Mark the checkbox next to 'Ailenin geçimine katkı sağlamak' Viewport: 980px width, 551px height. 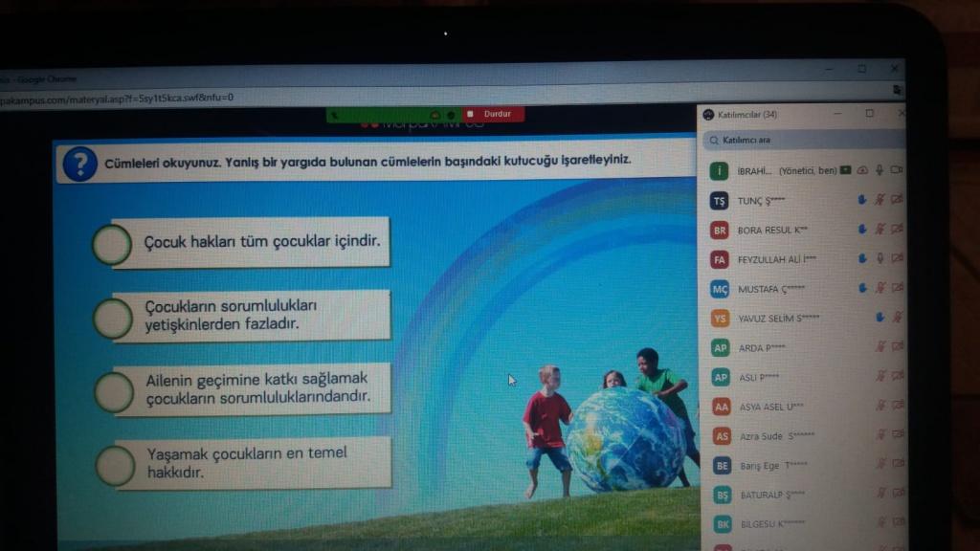pyautogui.click(x=114, y=392)
